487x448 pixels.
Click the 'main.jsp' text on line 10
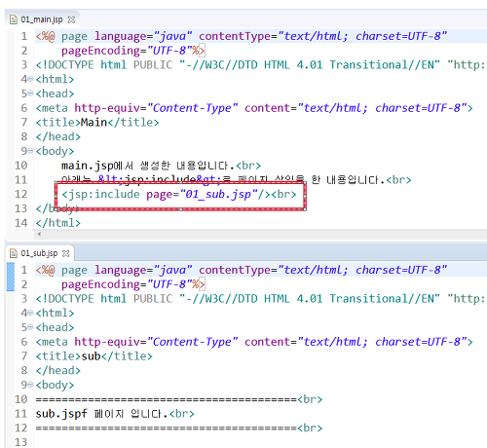(88, 166)
